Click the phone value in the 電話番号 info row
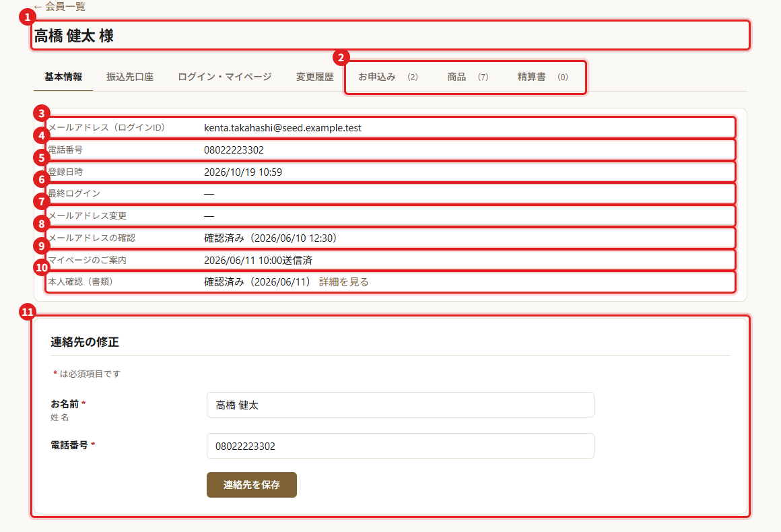Image resolution: width=781 pixels, height=532 pixels. click(234, 150)
